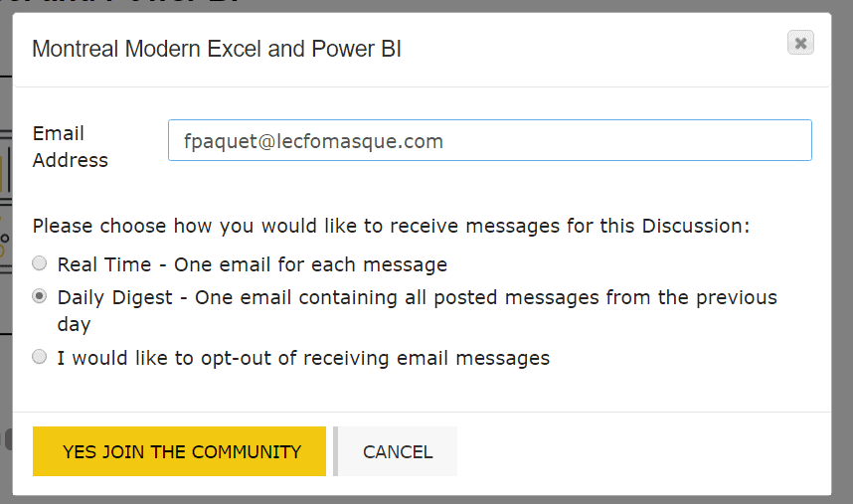
Task: Click the dialog footer right of Cancel
Action: [x=636, y=451]
